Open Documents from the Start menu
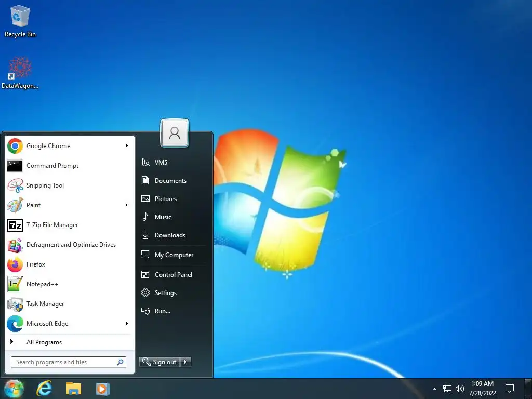This screenshot has width=532, height=399. point(174,180)
